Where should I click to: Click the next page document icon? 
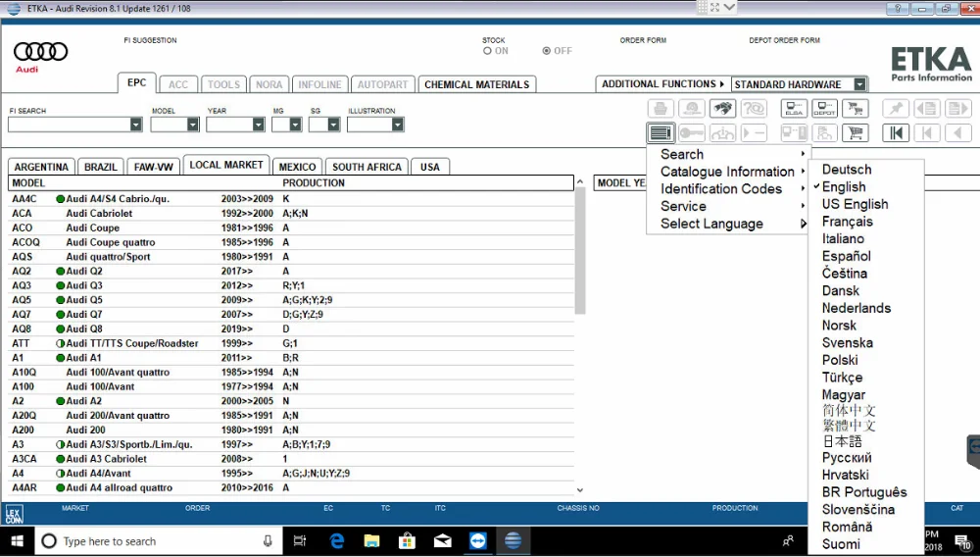coord(958,109)
